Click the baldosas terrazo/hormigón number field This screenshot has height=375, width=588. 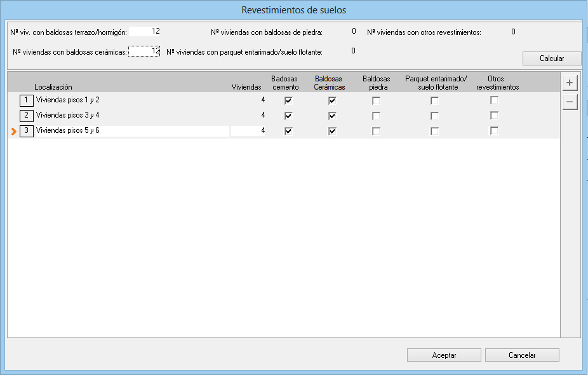coord(145,31)
